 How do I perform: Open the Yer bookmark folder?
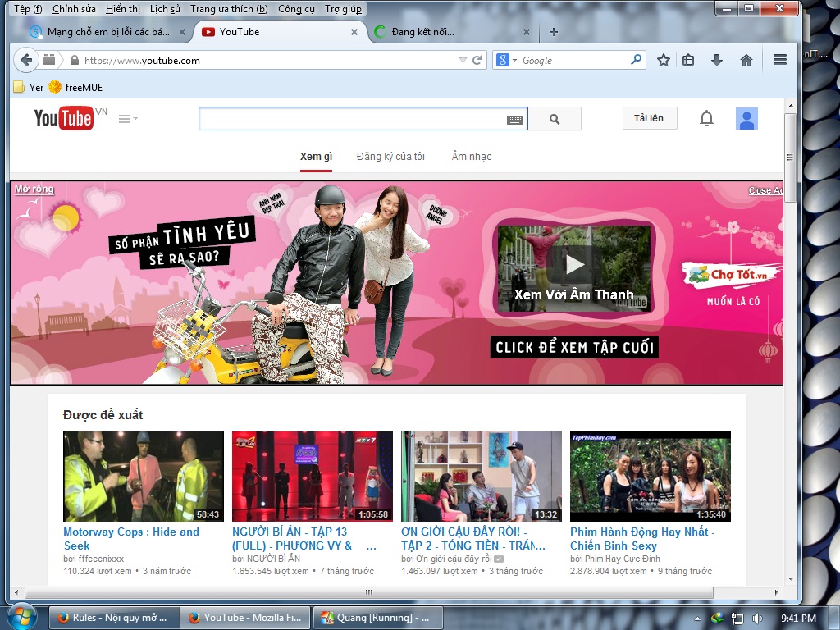point(29,87)
